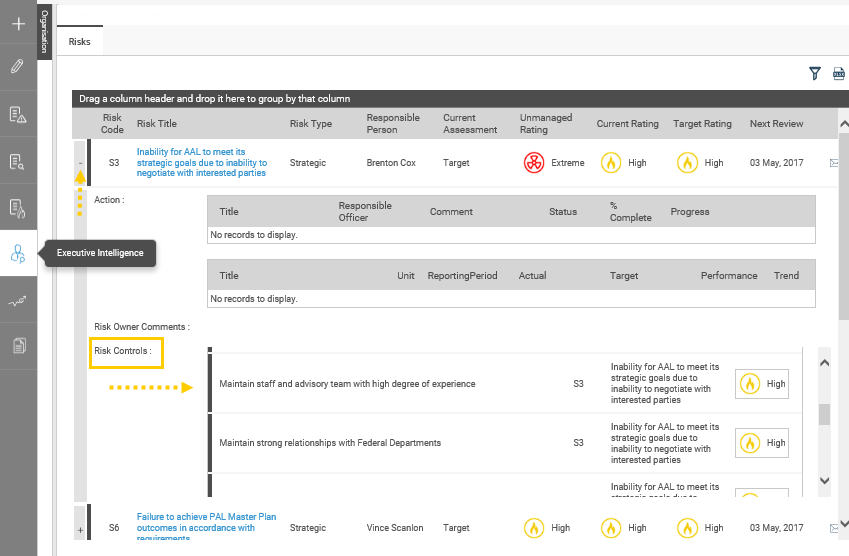Open the trend line chart sidebar icon
The image size is (849, 556).
(18, 300)
